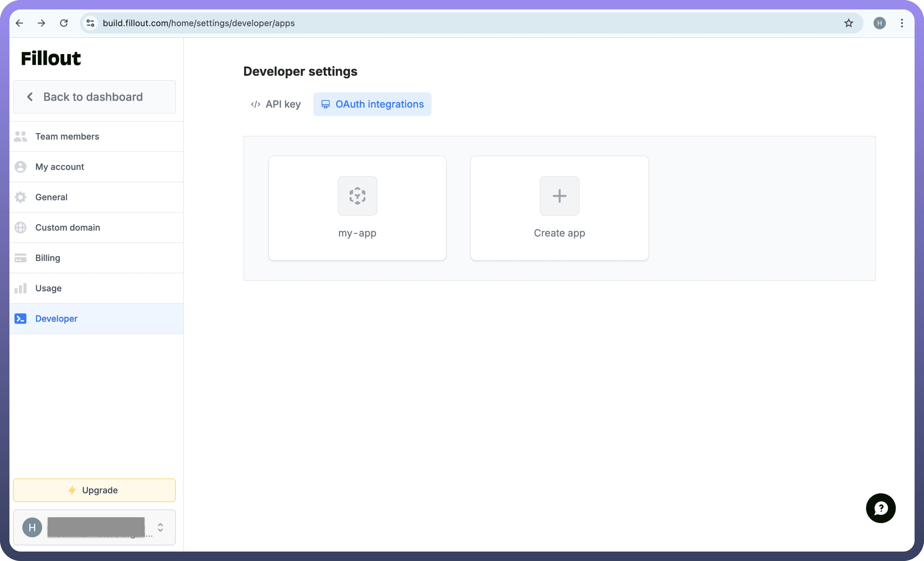This screenshot has width=924, height=561.
Task: Open My account settings
Action: click(x=60, y=167)
